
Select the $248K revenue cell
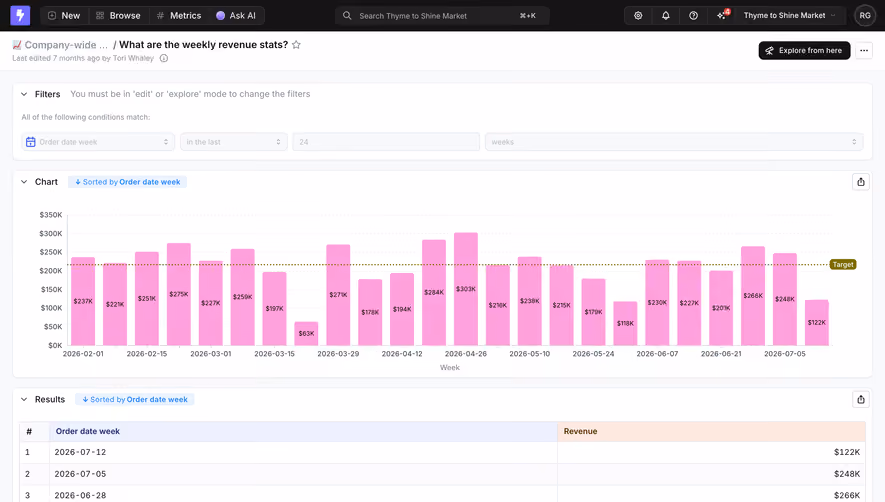tap(711, 474)
